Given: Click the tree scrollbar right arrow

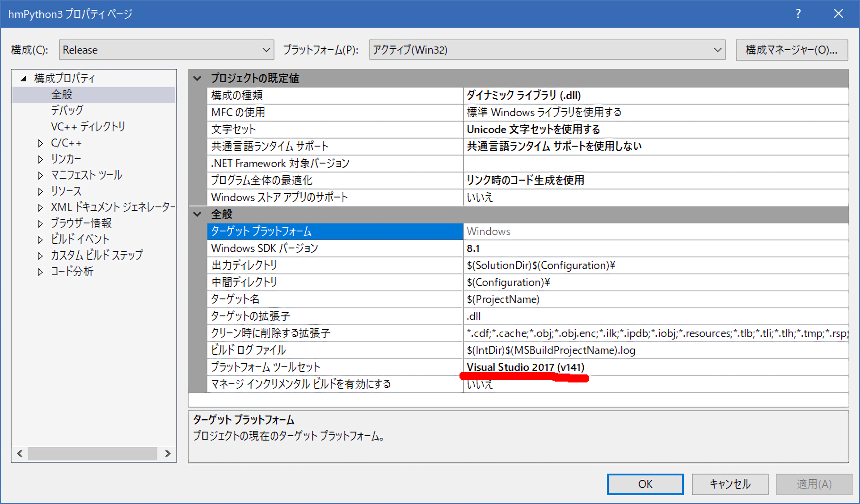Looking at the screenshot, I should pos(168,454).
